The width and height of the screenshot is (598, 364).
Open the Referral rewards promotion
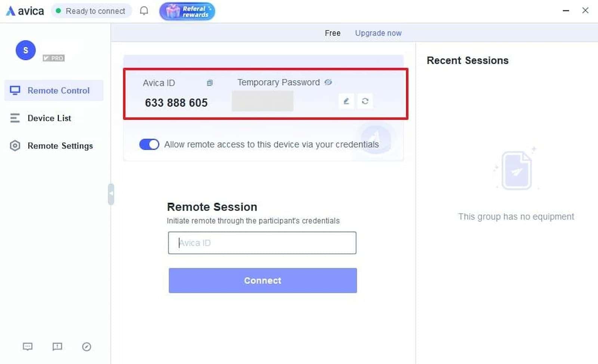click(x=187, y=11)
